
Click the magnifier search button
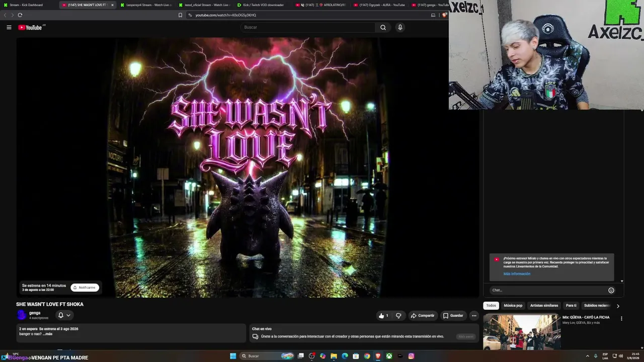tap(383, 27)
